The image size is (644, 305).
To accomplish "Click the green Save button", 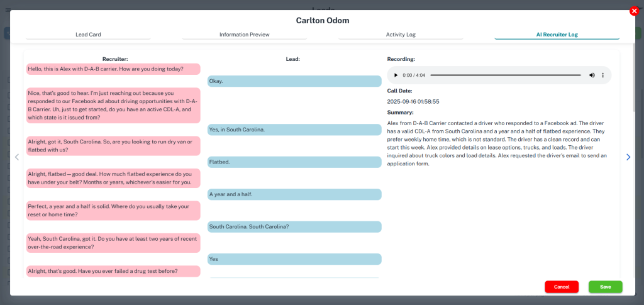I will (x=605, y=287).
